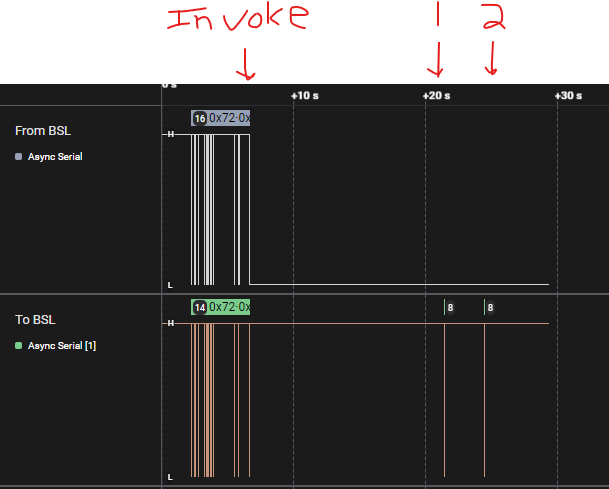
Task: Click the H level marker on From BSL
Action: point(171,134)
